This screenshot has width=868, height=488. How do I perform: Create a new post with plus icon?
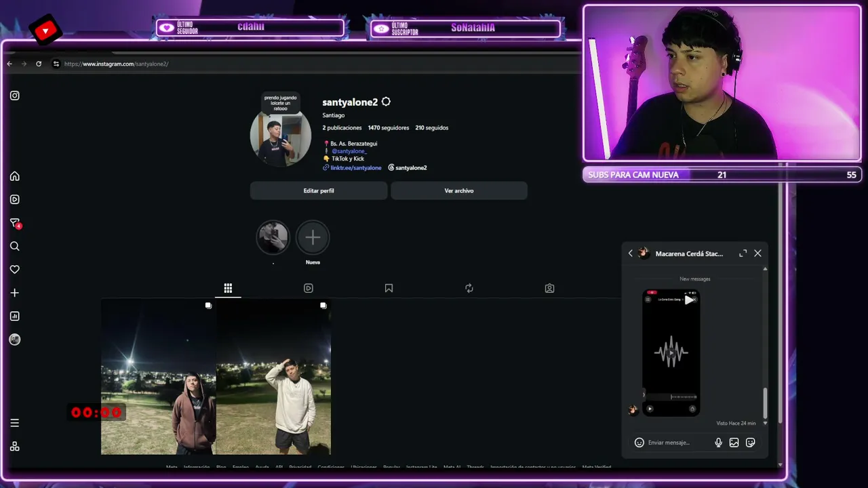pos(14,293)
